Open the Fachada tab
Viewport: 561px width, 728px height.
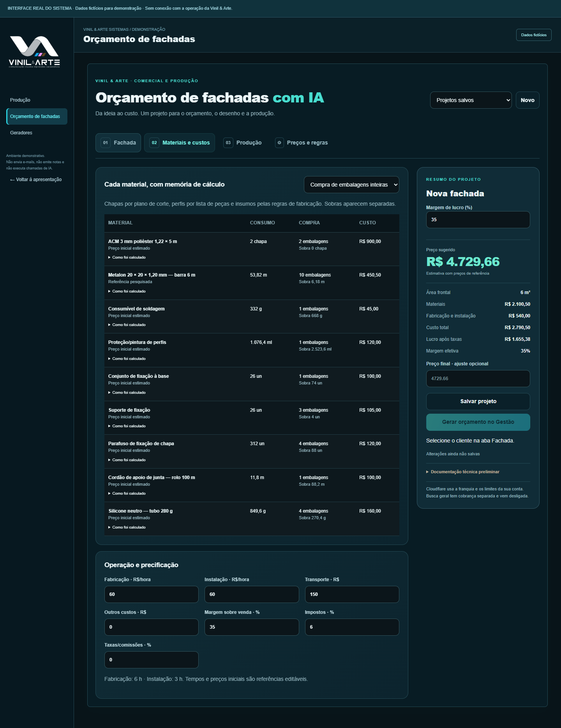tap(118, 143)
